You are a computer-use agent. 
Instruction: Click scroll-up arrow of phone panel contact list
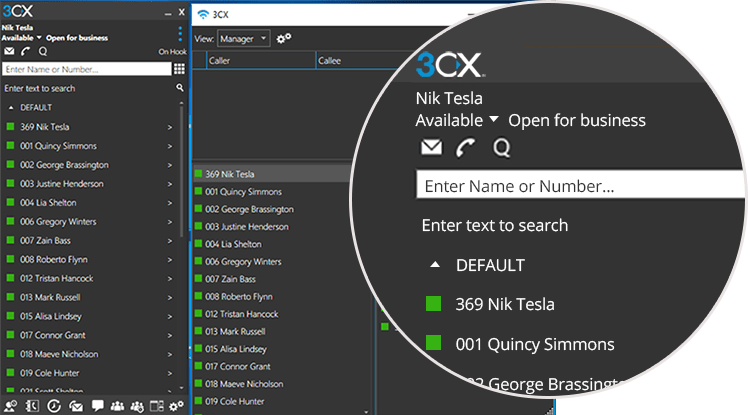click(181, 103)
